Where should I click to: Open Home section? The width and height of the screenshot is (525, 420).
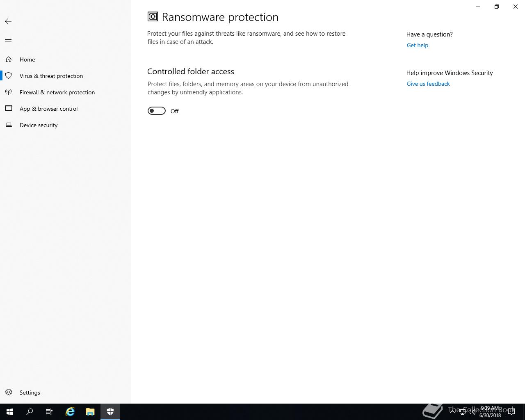pos(66,59)
